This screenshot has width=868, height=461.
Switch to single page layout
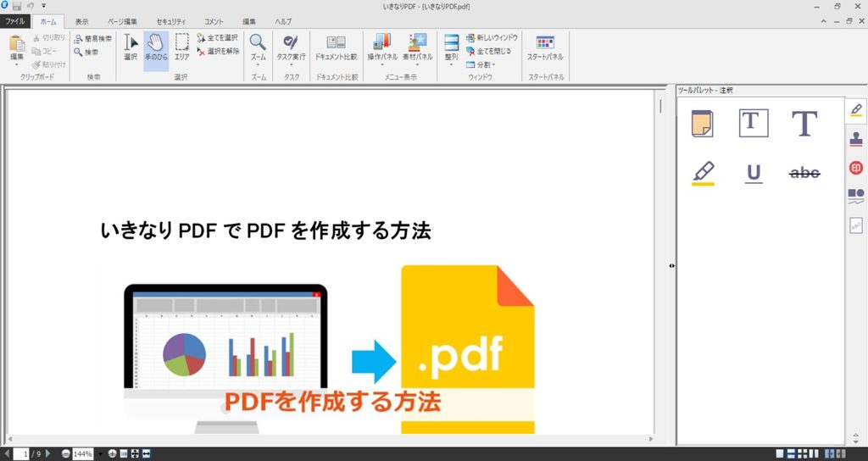point(780,454)
